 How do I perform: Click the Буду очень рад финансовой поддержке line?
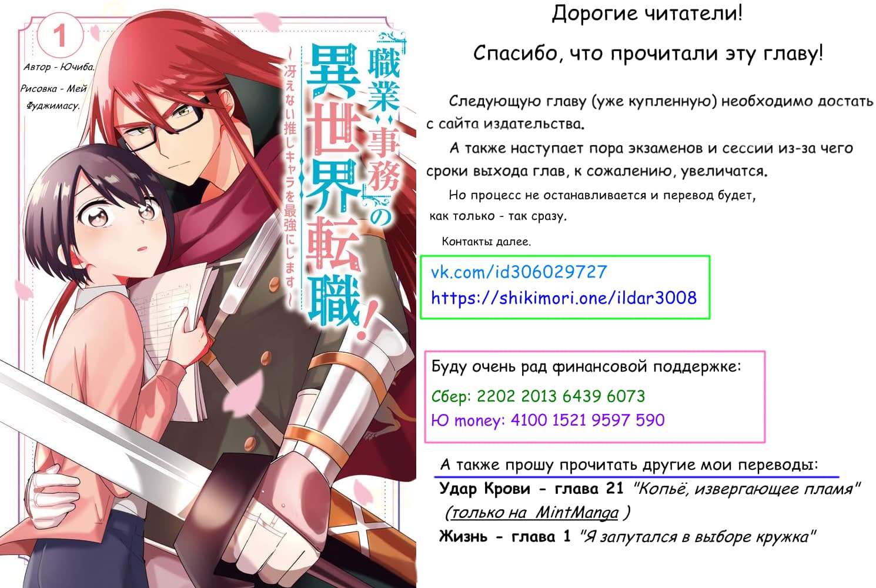(x=586, y=367)
